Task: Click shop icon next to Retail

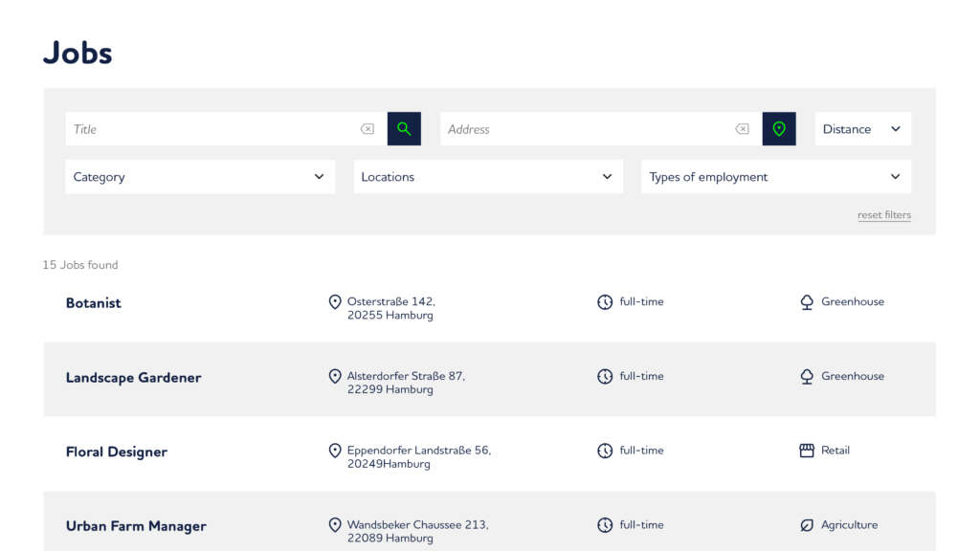Action: click(x=807, y=451)
